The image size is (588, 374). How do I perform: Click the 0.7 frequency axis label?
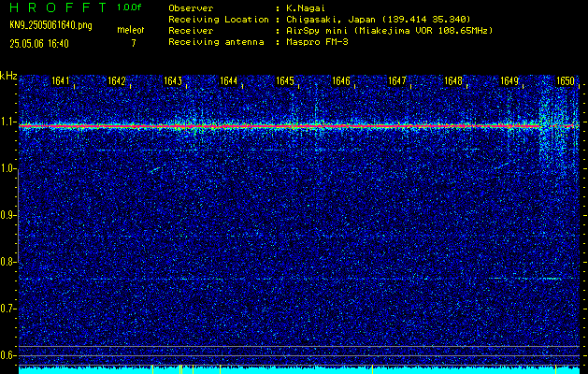tap(7, 309)
